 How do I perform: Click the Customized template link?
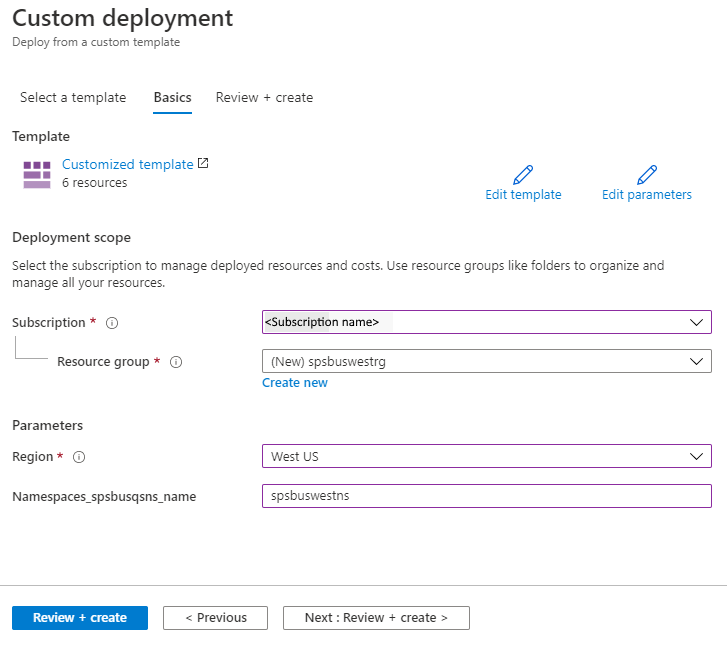(127, 164)
